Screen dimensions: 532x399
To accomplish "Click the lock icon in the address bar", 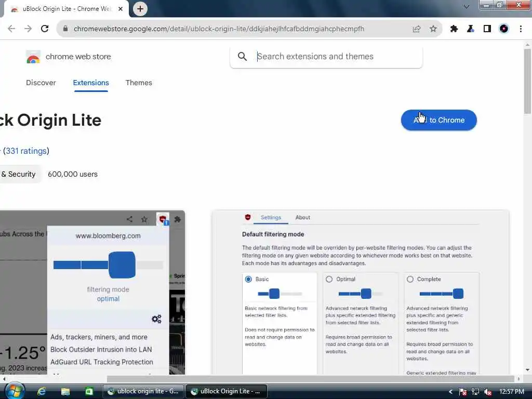I will click(x=65, y=29).
